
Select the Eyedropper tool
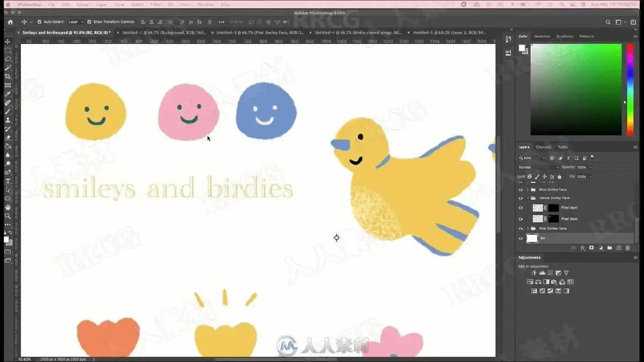(8, 94)
